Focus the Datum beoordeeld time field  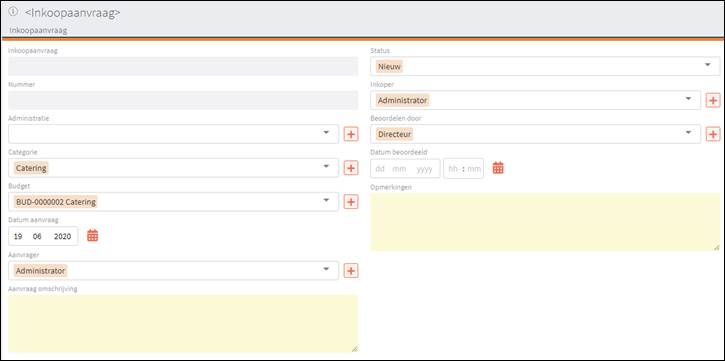464,169
